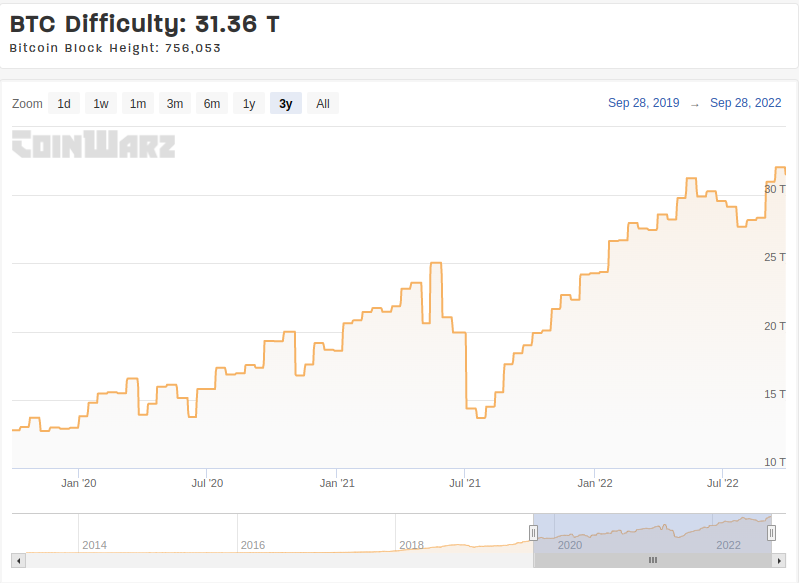The image size is (799, 583).
Task: Click the active 3y zoom button
Action: [x=286, y=103]
